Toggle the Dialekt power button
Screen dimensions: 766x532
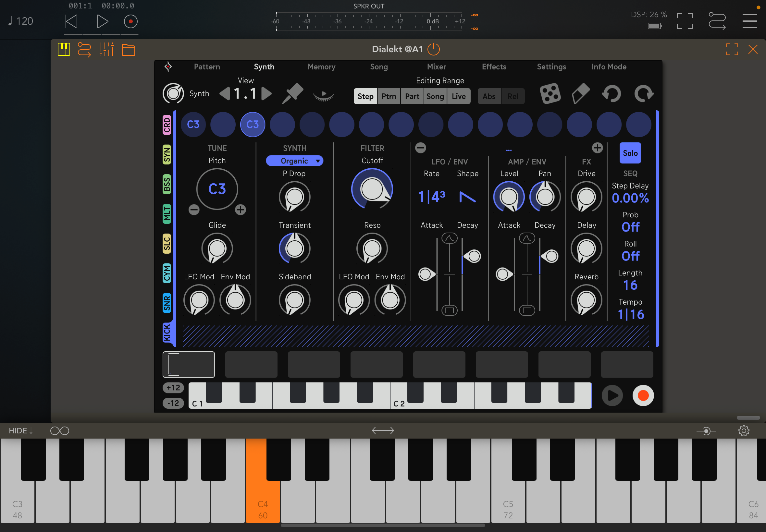434,49
